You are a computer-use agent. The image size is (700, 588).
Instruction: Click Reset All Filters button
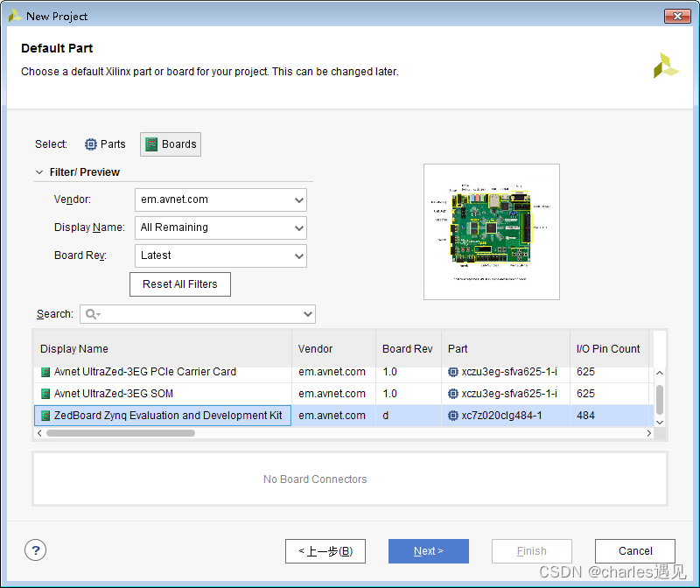coord(180,284)
